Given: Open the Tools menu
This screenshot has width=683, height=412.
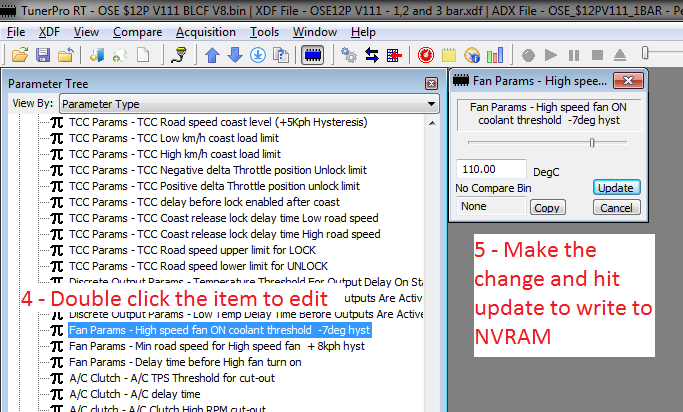Looking at the screenshot, I should click(x=264, y=32).
